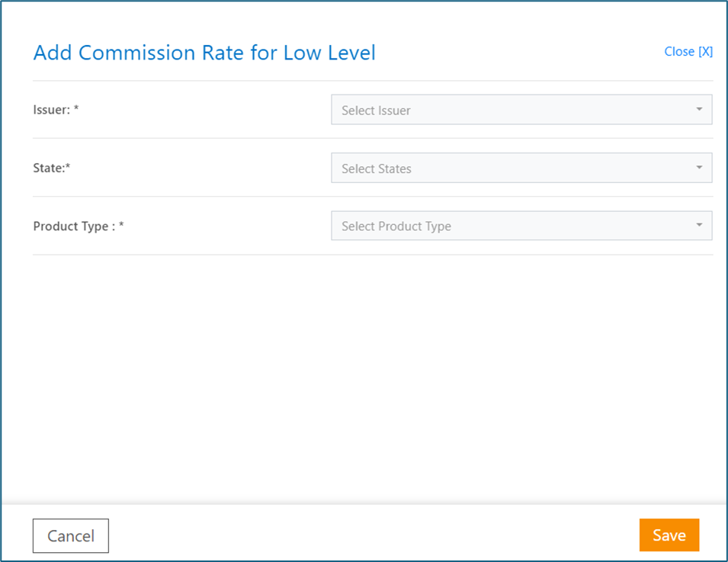Click the Cancel button
This screenshot has height=562, width=728.
pyautogui.click(x=71, y=535)
